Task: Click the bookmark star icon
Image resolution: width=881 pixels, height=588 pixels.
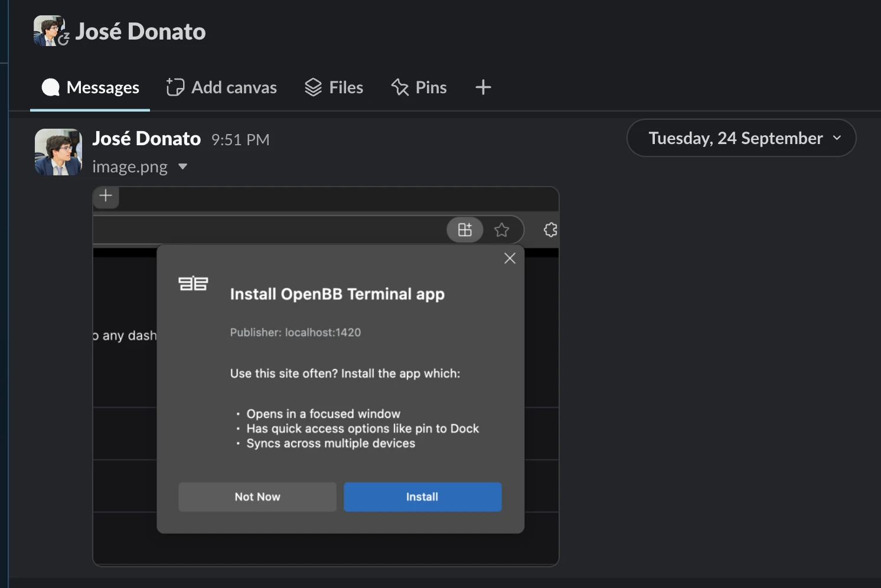Action: (x=501, y=230)
